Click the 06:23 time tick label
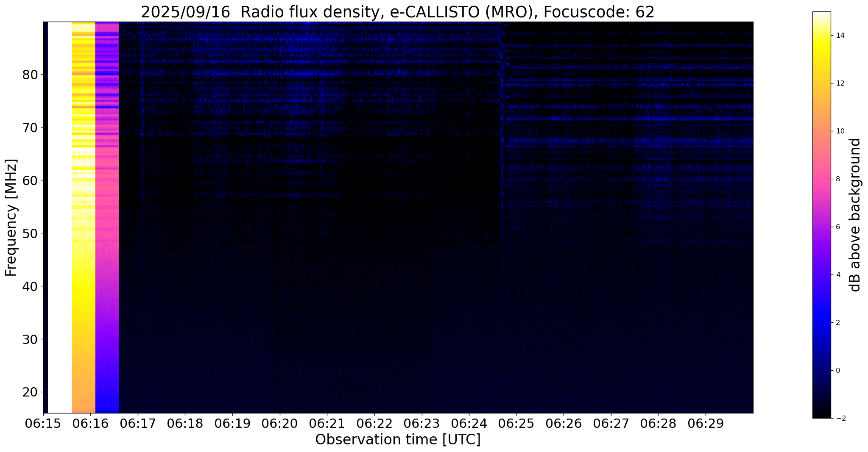 point(422,424)
